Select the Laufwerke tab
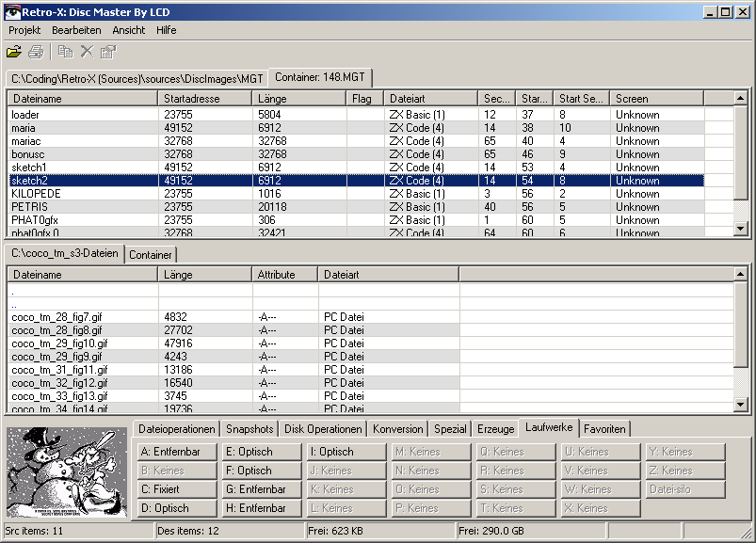Viewport: 756px width, 543px height. pos(549,427)
